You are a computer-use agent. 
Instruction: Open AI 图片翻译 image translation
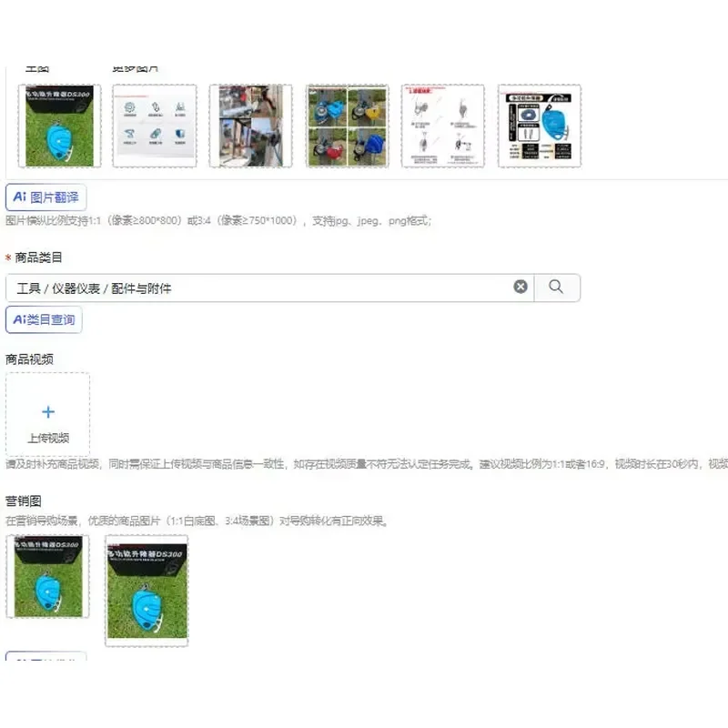click(46, 197)
